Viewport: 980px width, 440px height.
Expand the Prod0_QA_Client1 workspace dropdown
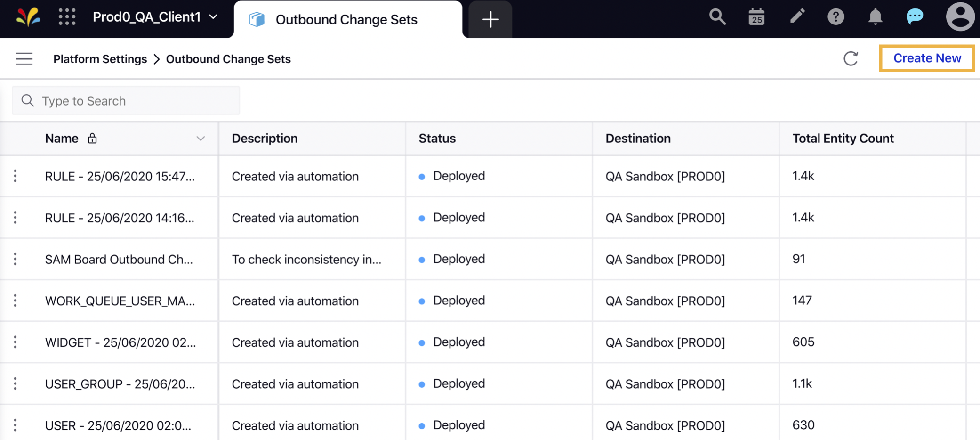(x=213, y=17)
